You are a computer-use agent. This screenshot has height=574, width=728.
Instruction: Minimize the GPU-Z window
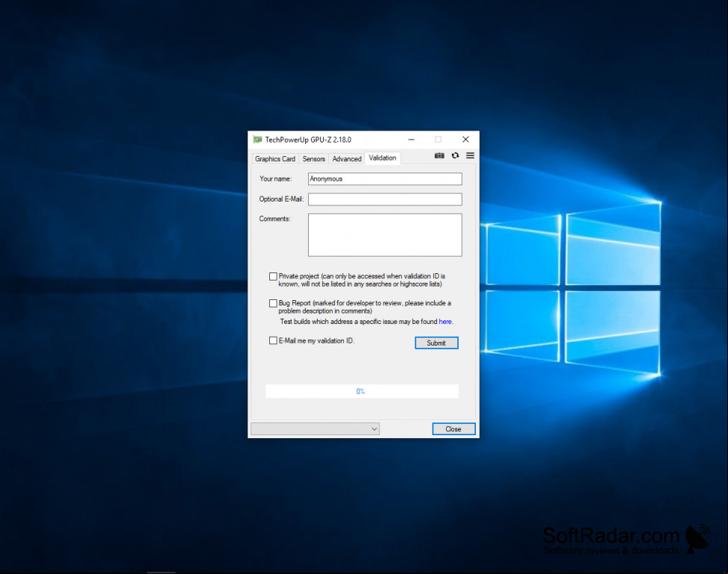click(x=411, y=140)
